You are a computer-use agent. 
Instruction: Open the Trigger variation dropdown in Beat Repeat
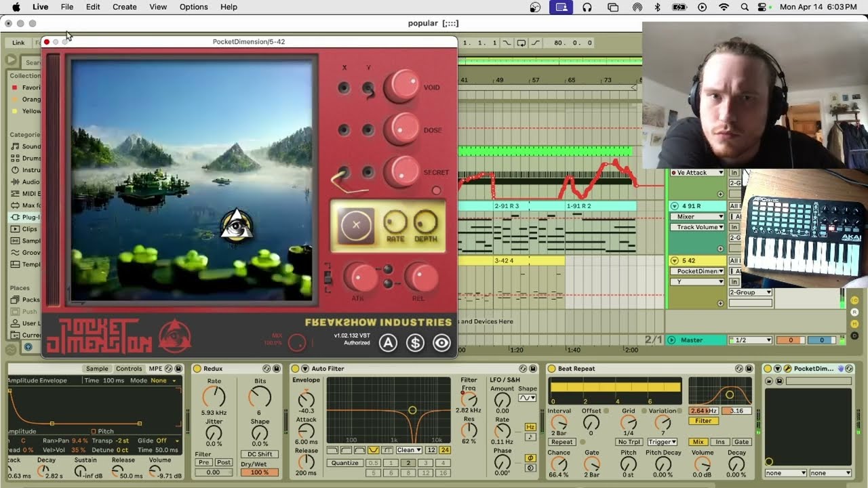click(661, 442)
